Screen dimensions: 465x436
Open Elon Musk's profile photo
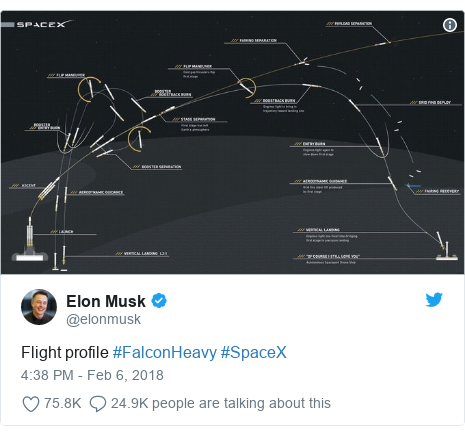[39, 307]
